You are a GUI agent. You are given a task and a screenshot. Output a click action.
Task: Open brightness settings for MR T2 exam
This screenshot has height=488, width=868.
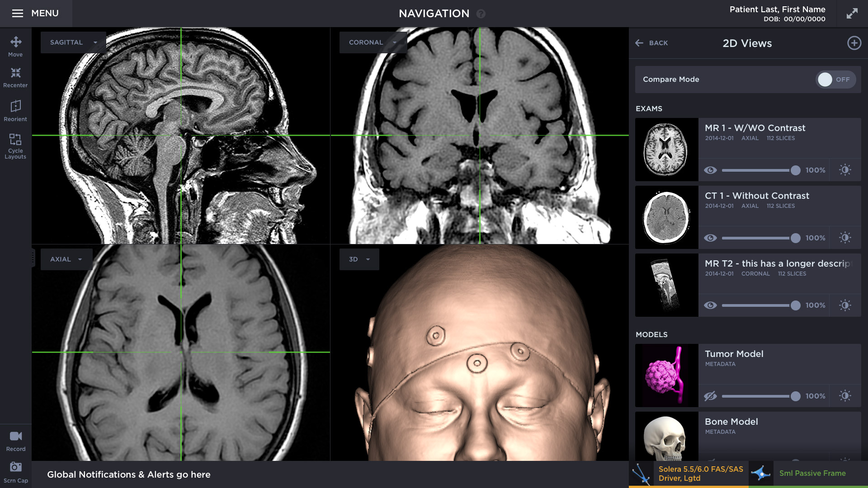point(845,305)
